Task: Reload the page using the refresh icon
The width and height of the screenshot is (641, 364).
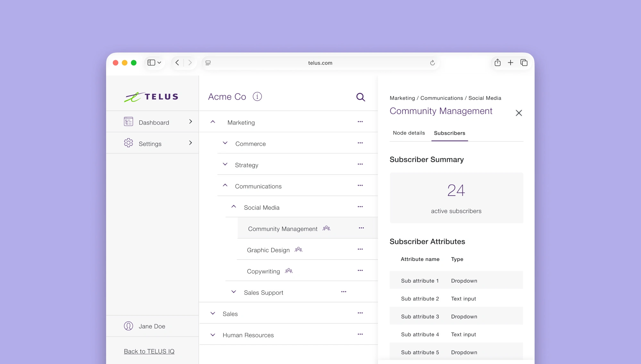Action: coord(432,63)
